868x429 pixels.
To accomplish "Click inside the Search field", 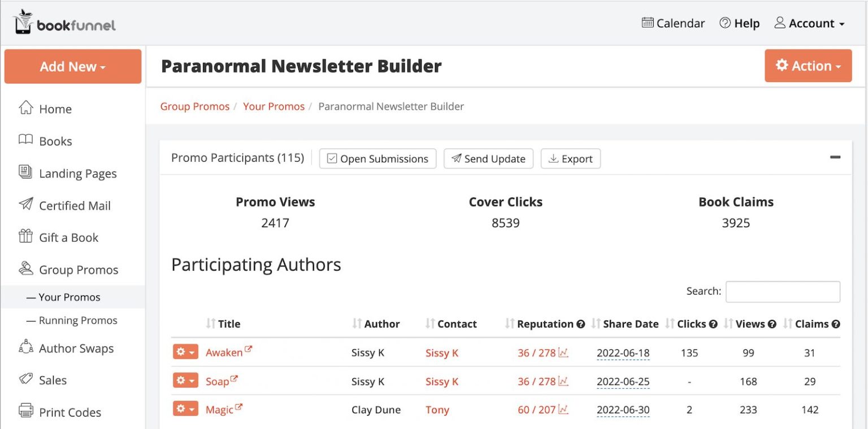I will [x=783, y=291].
